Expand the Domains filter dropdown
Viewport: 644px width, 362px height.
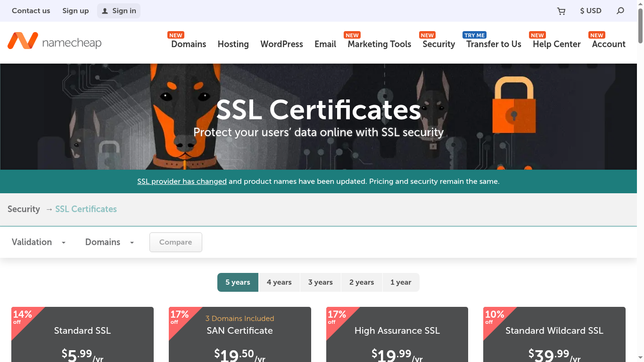tap(110, 242)
